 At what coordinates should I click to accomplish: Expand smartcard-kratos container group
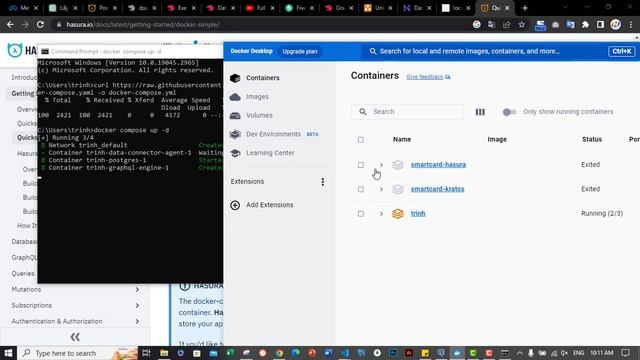tap(381, 189)
